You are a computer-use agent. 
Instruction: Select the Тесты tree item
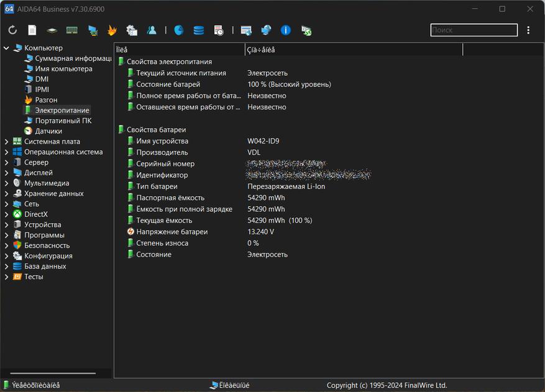click(x=34, y=276)
